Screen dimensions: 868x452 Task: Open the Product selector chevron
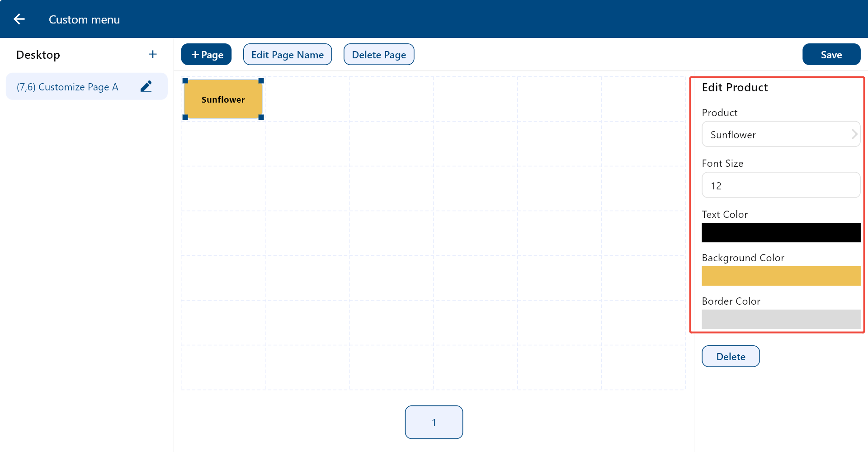click(x=854, y=134)
